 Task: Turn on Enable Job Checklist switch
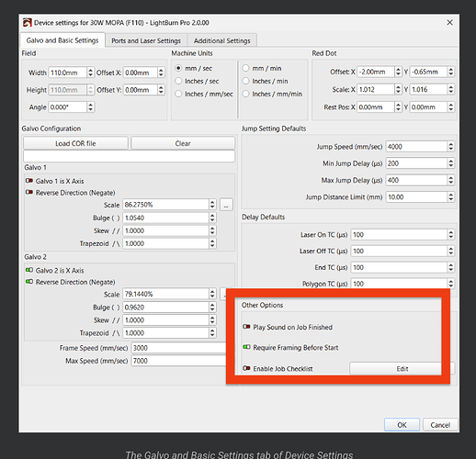pyautogui.click(x=246, y=368)
